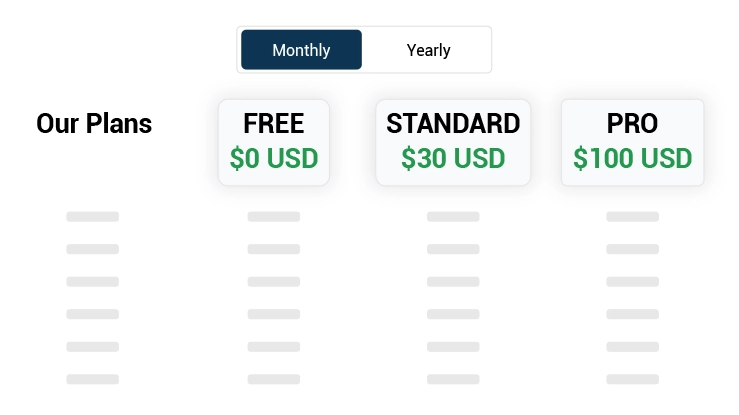
Task: Click first placeholder bar in STANDARD column
Action: (x=453, y=216)
